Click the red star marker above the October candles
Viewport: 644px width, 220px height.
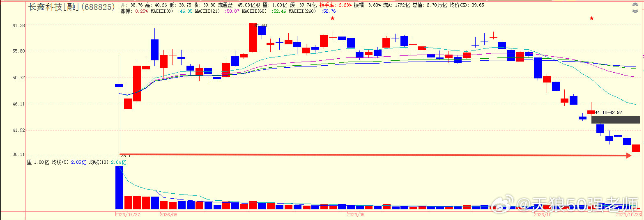[x=591, y=18]
